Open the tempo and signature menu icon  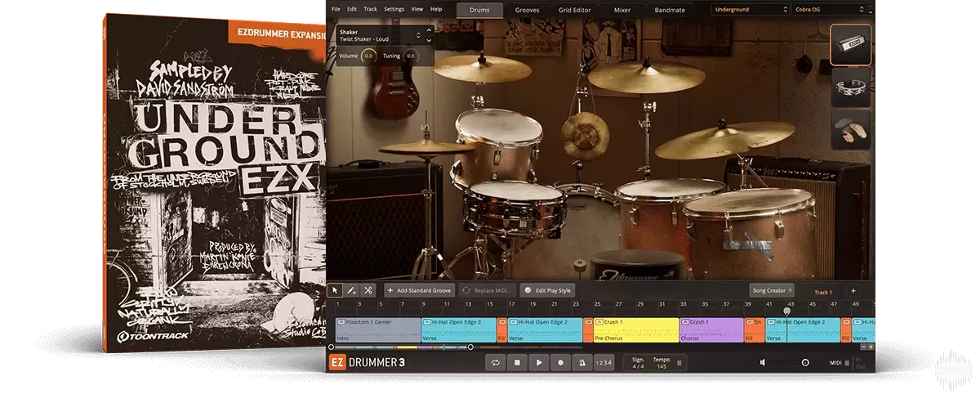[x=679, y=363]
